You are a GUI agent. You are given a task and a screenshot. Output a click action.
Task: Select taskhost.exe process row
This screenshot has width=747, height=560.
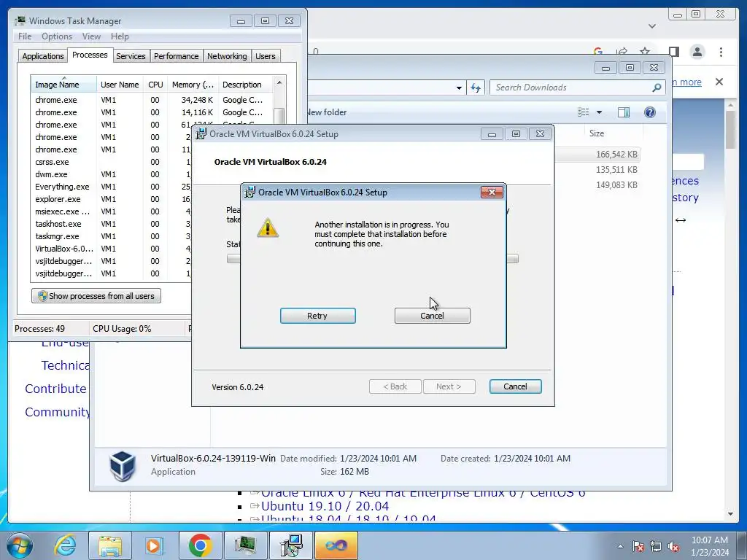pyautogui.click(x=111, y=224)
